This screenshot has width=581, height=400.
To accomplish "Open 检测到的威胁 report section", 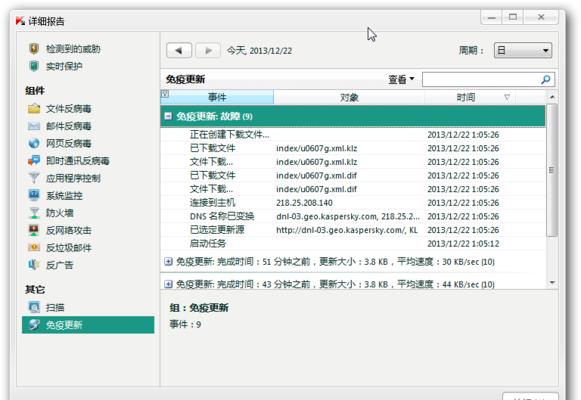I will (73, 49).
